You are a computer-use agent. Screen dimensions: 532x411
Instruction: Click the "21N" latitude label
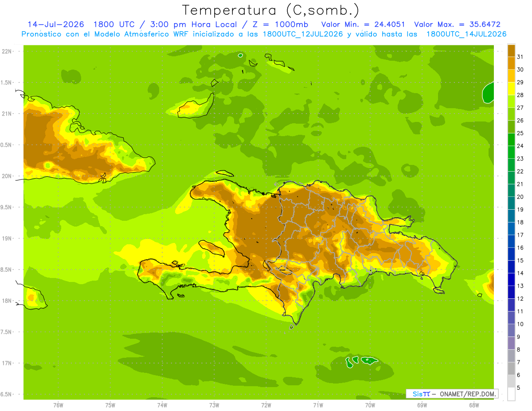tap(6, 114)
